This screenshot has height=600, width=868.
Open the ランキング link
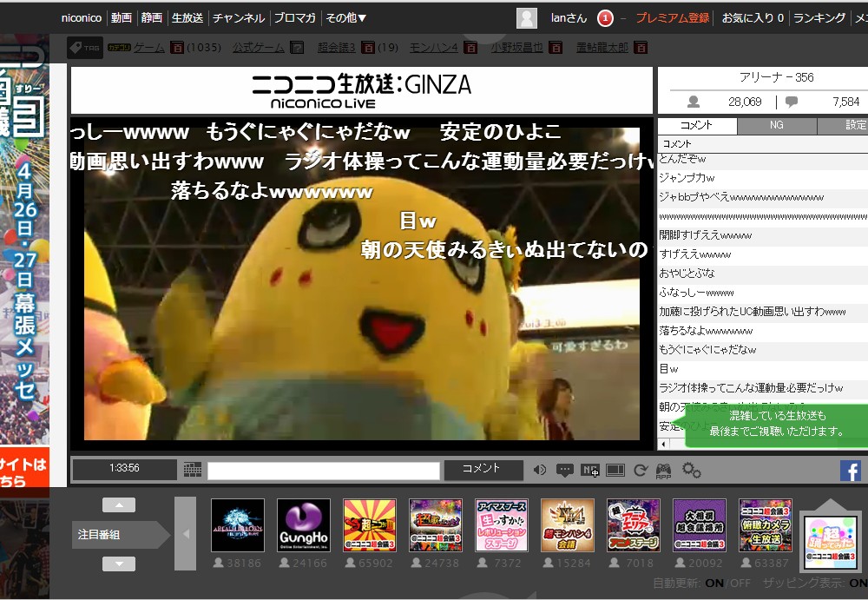click(x=819, y=17)
